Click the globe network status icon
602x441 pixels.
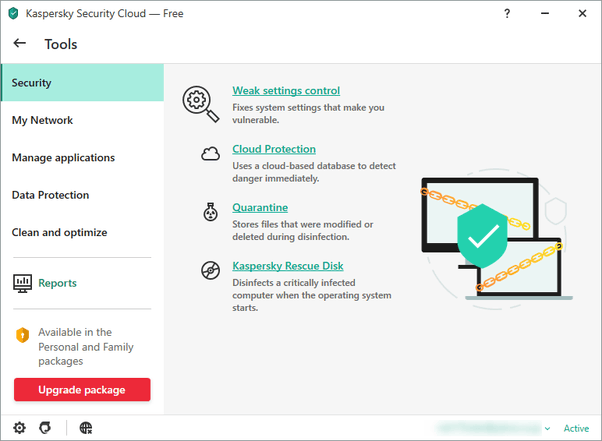(x=86, y=428)
